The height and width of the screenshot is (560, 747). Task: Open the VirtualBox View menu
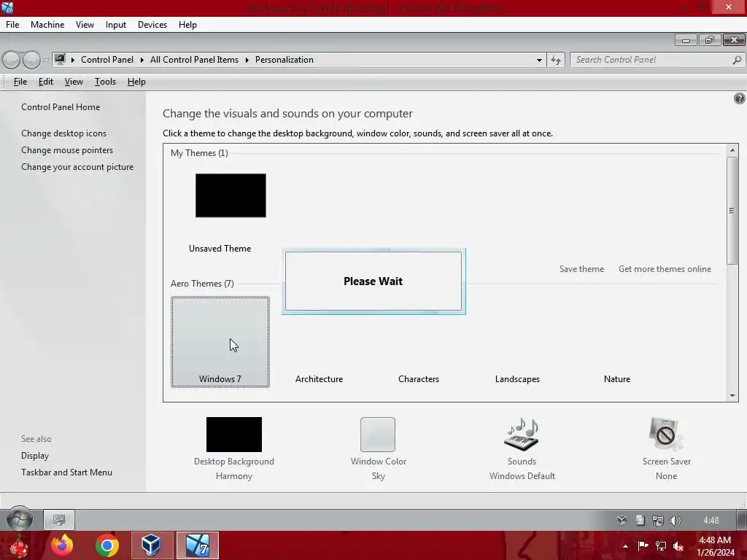(x=85, y=25)
